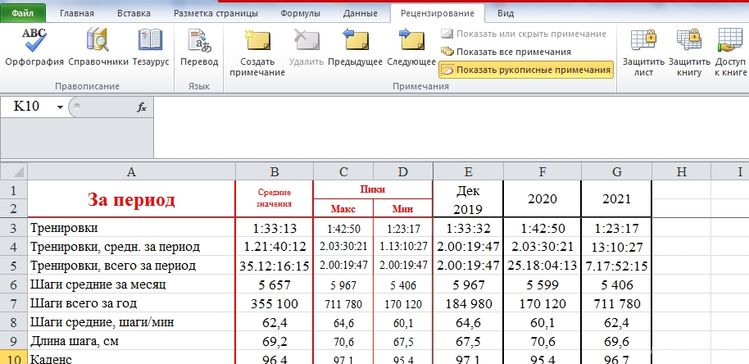Open the Name Box dropdown arrow

pyautogui.click(x=60, y=107)
